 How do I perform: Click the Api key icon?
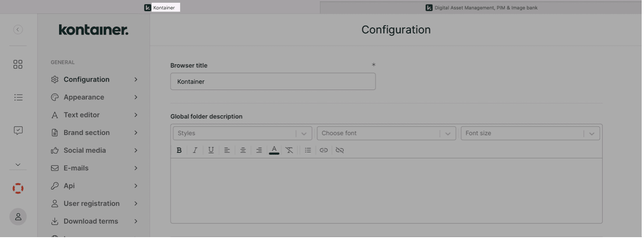click(x=55, y=186)
